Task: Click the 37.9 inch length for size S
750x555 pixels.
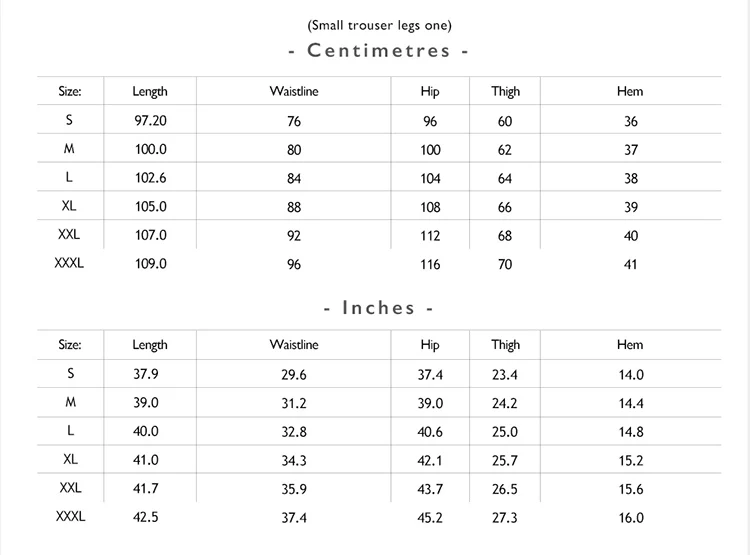Action: pyautogui.click(x=145, y=374)
